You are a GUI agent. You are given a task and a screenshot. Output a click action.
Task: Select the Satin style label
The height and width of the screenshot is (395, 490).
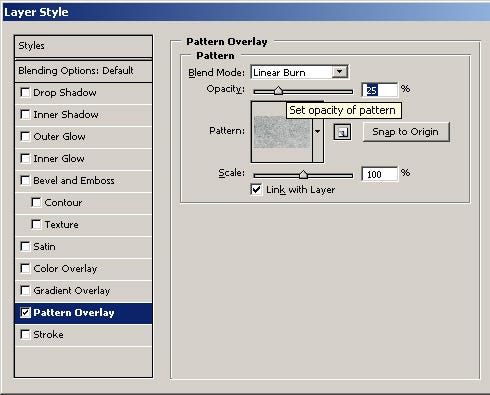click(x=44, y=247)
